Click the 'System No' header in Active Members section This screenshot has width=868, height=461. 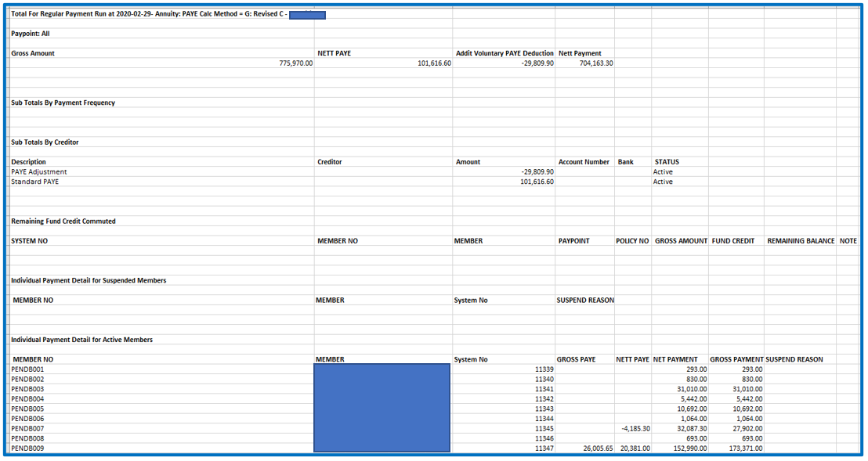click(471, 359)
